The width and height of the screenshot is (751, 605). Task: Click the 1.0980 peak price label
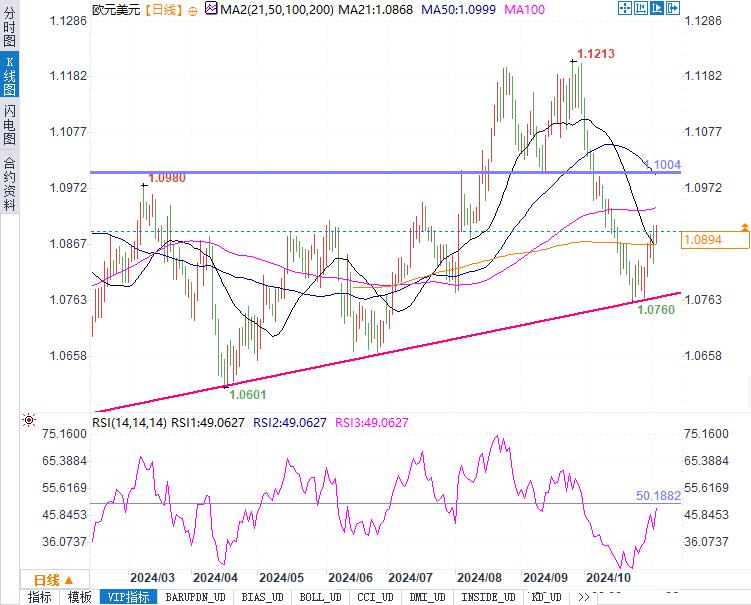[167, 178]
